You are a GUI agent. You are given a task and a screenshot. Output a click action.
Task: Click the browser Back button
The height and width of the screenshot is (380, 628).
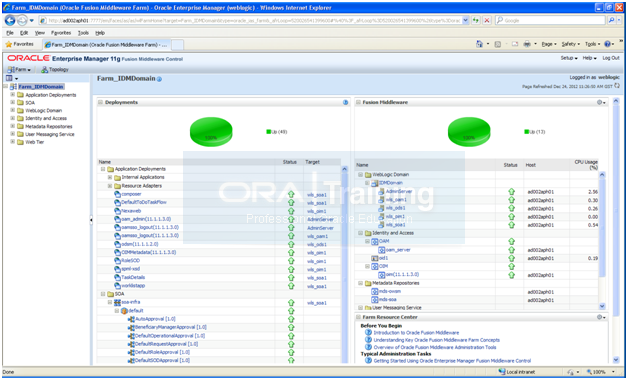tap(10, 20)
